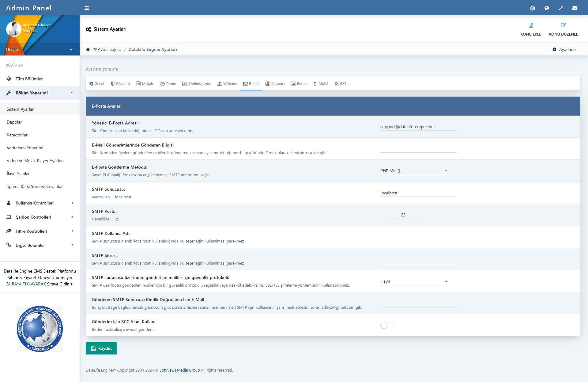This screenshot has width=588, height=382.
Task: Open the SMTP güvenlik protokolü Hayır dropdown
Action: 414,281
